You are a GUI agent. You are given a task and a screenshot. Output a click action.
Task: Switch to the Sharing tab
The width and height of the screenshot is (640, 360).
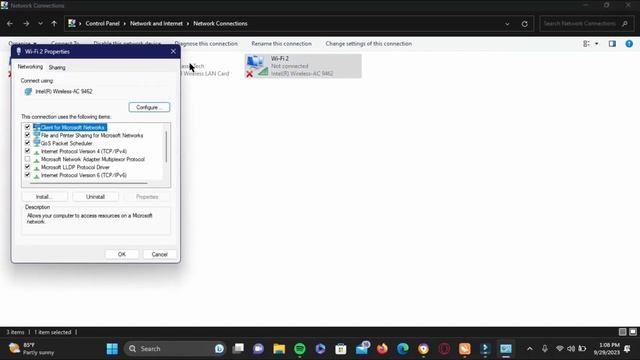(57, 67)
